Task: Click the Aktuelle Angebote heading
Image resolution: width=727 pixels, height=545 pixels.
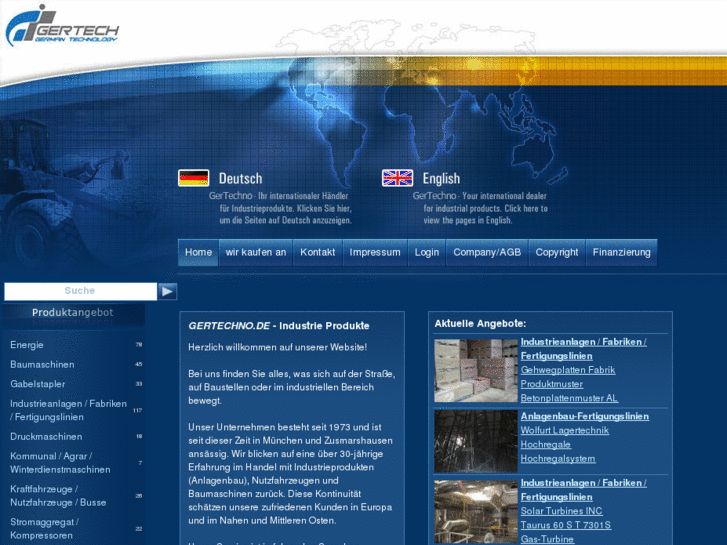Action: point(480,324)
